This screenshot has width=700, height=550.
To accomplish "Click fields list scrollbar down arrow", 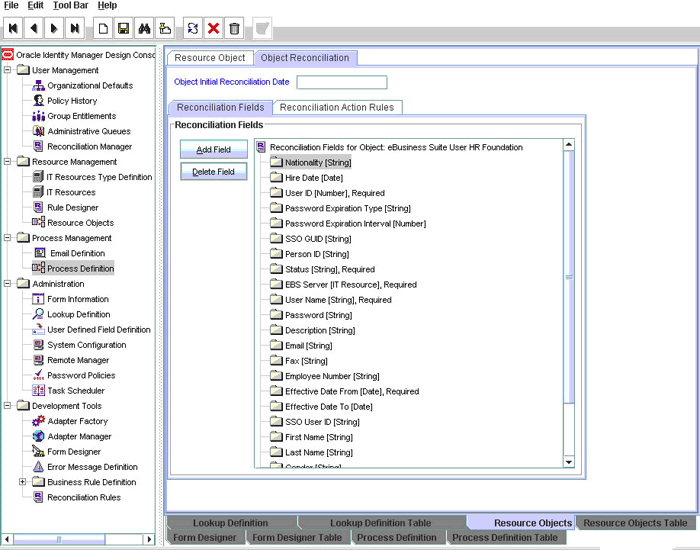I will click(569, 462).
